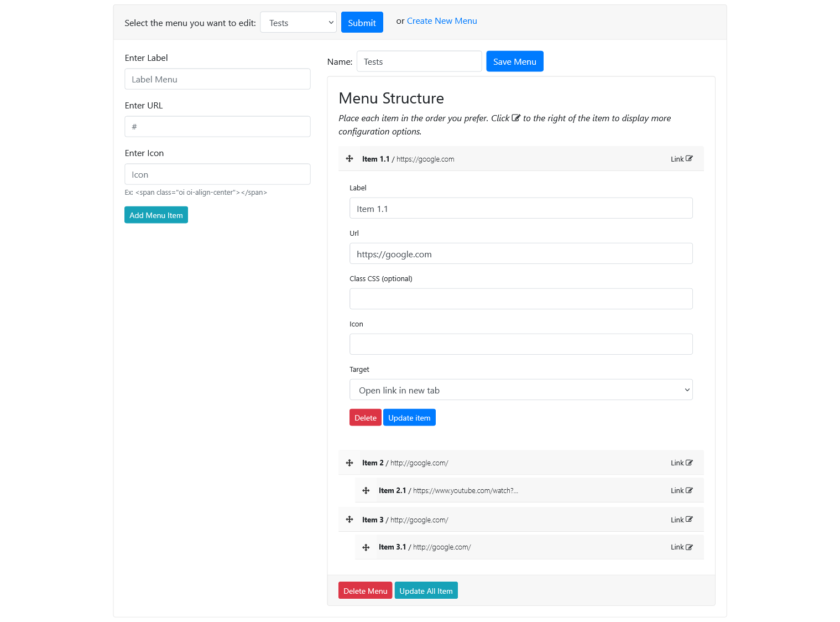Collapse Item 1.1 configuration via its edit icon

coord(688,158)
